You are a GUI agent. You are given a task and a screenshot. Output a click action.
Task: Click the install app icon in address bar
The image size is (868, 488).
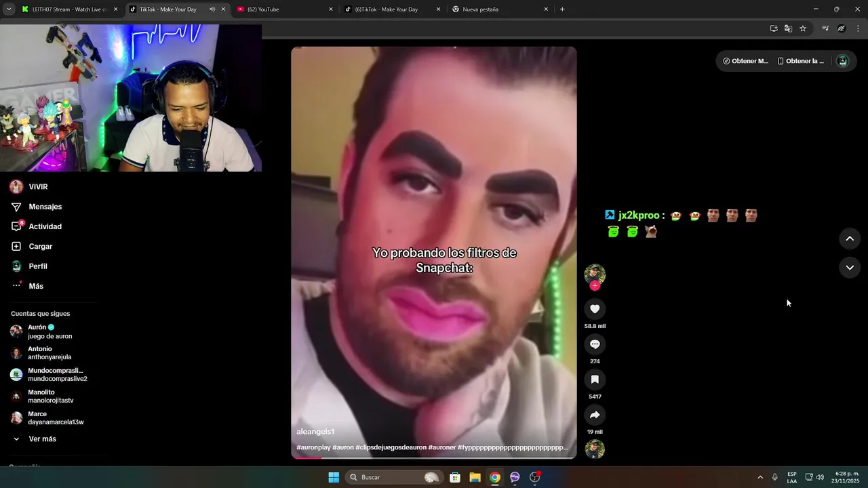tap(774, 28)
